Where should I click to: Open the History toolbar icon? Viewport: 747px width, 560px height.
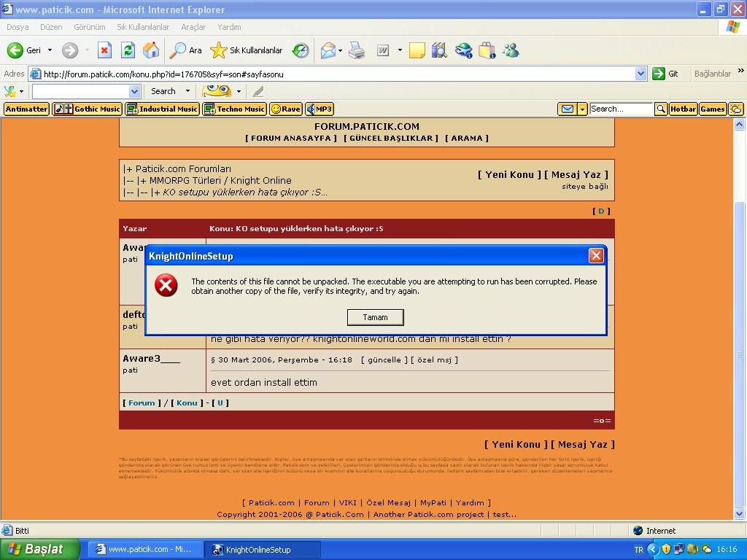[301, 50]
